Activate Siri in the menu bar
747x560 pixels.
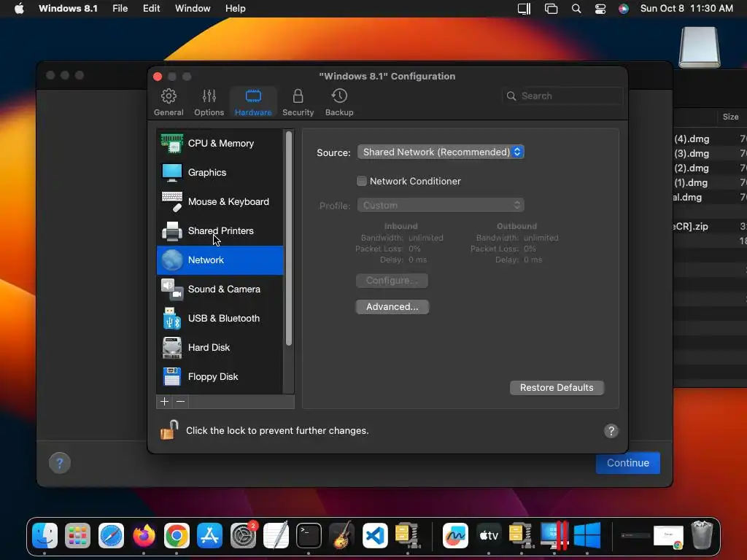tap(624, 9)
